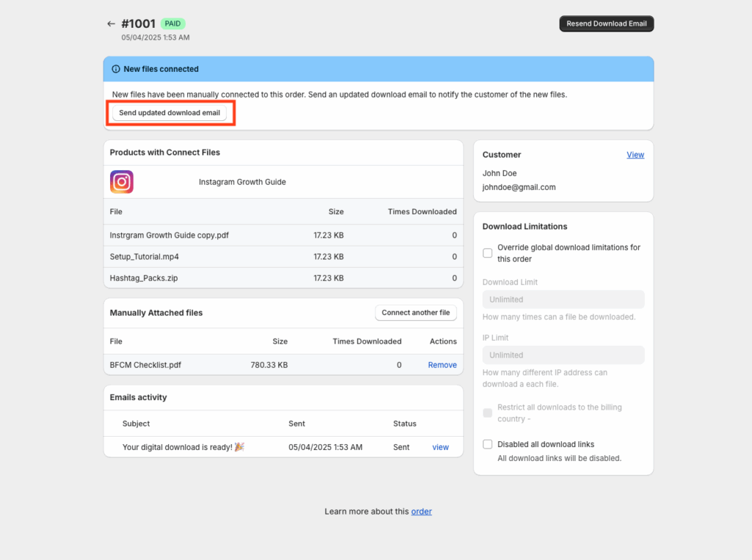
Task: Open the order help link
Action: (x=422, y=512)
